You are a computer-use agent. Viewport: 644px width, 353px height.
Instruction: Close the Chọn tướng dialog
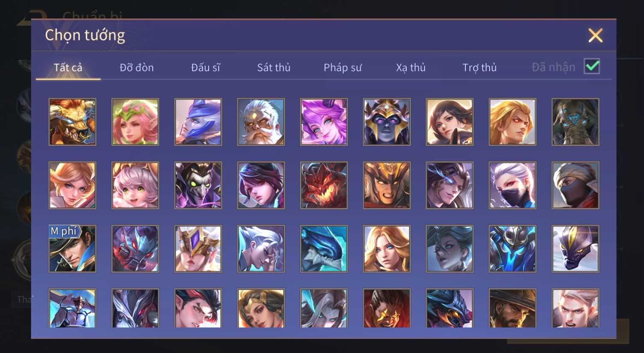595,36
